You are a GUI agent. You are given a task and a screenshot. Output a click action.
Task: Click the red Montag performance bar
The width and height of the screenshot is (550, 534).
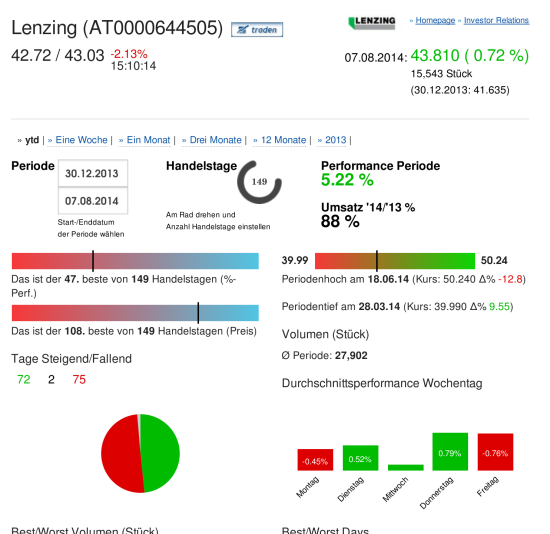315,460
